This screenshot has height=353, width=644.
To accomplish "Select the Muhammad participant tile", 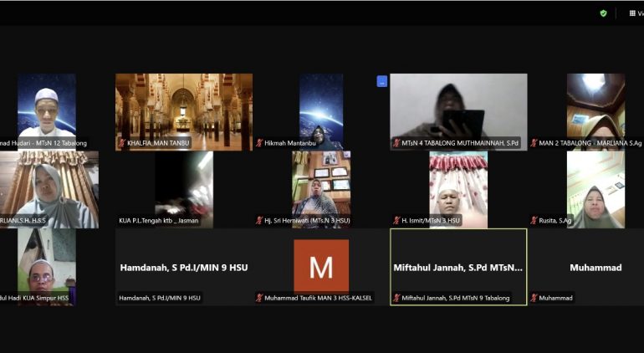I will coord(595,267).
